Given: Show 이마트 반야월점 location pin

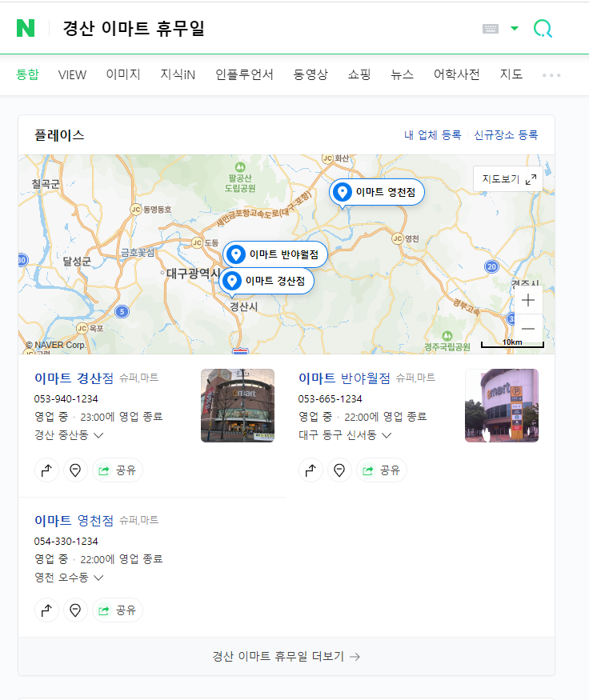Looking at the screenshot, I should tap(339, 470).
